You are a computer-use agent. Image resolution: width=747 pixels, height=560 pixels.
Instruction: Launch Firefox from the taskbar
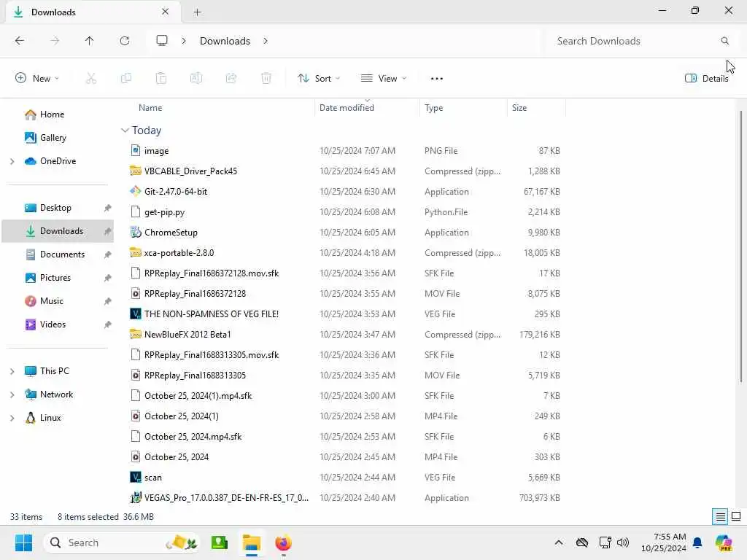coord(283,542)
